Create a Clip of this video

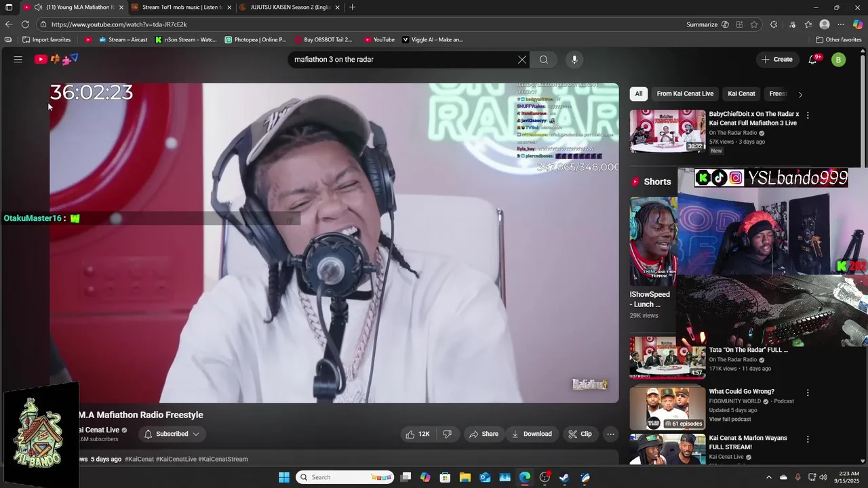click(580, 434)
